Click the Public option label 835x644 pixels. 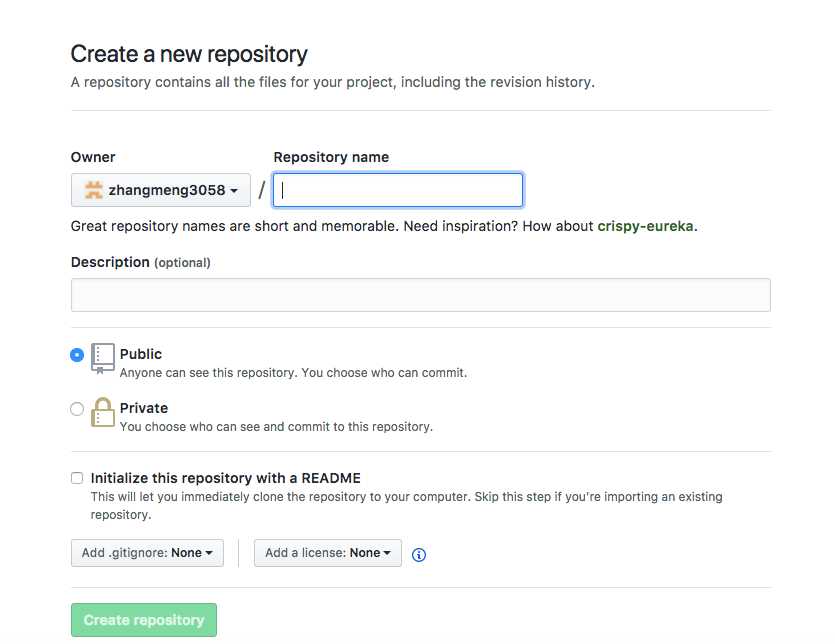(141, 354)
